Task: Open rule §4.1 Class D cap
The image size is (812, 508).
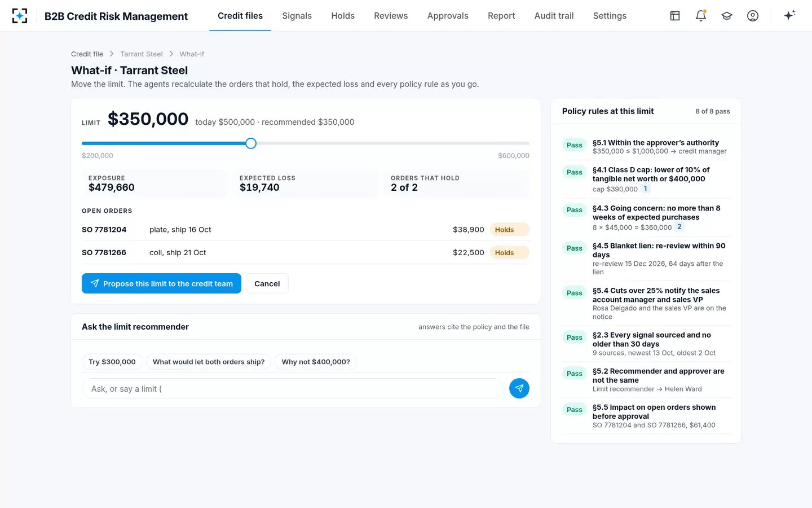Action: coord(646,179)
